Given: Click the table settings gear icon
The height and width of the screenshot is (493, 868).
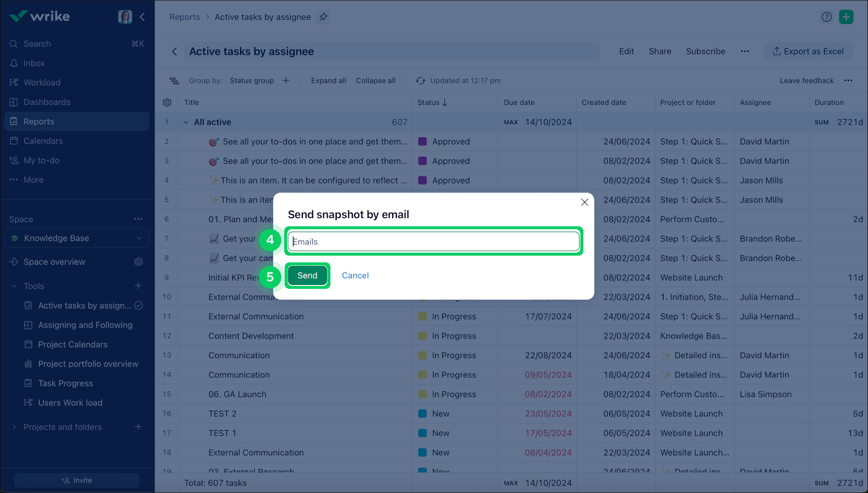Looking at the screenshot, I should (x=167, y=103).
